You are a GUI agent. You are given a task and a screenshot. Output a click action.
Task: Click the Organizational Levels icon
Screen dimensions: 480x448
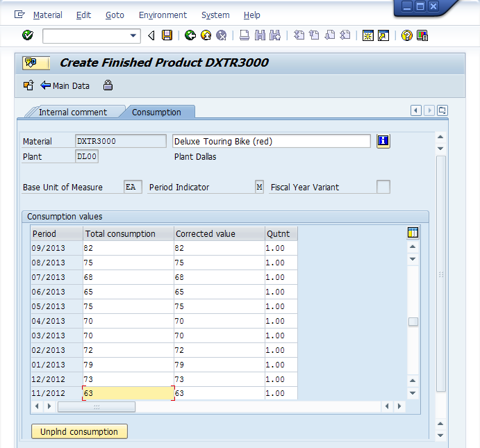tap(28, 85)
